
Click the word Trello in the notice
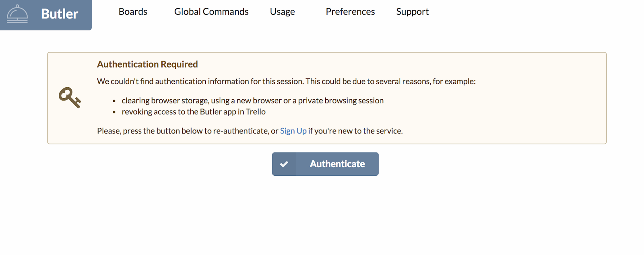pyautogui.click(x=256, y=112)
